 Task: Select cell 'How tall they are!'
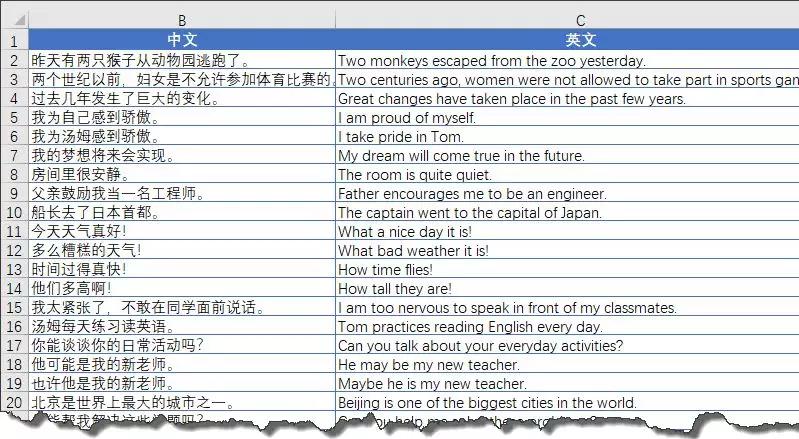pyautogui.click(x=567, y=288)
